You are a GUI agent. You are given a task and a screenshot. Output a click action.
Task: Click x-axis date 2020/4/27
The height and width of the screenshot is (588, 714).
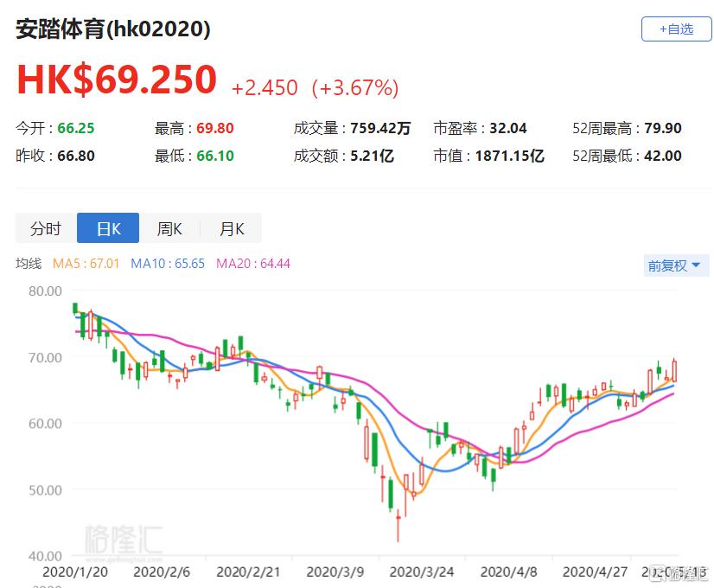pyautogui.click(x=596, y=572)
